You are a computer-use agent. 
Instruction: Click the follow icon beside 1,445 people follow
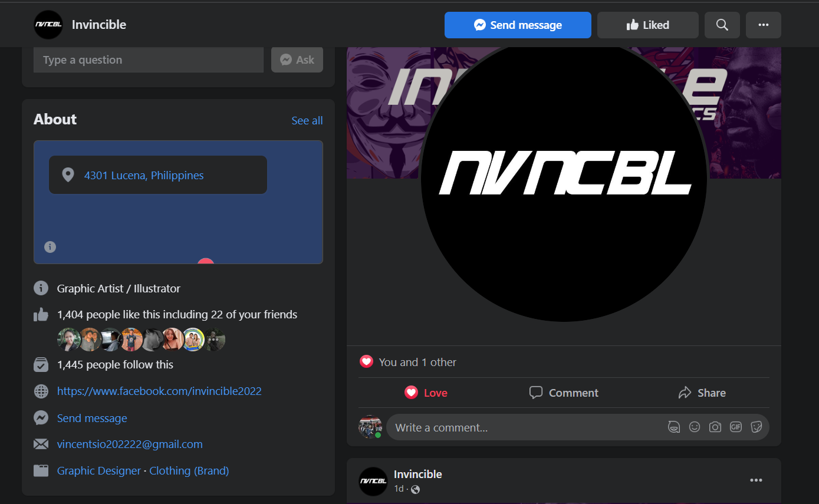pos(41,365)
